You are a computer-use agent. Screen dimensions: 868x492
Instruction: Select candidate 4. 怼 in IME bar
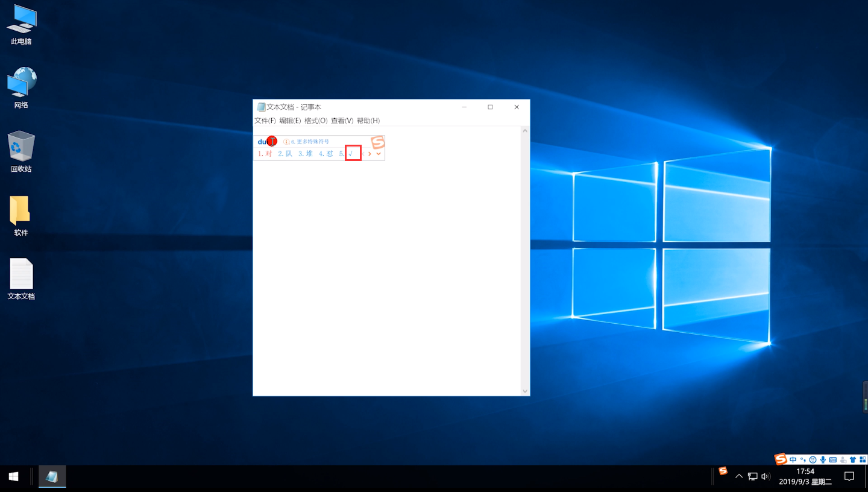pyautogui.click(x=326, y=154)
